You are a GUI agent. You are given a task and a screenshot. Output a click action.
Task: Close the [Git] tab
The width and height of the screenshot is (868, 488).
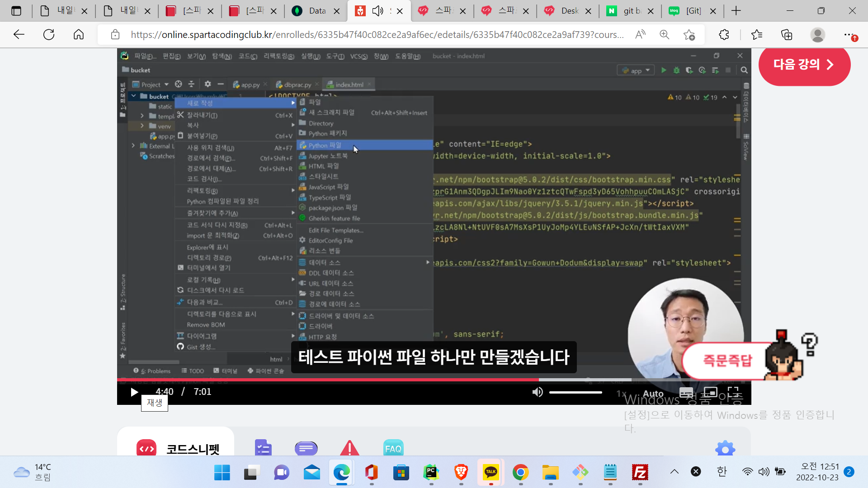[713, 11]
